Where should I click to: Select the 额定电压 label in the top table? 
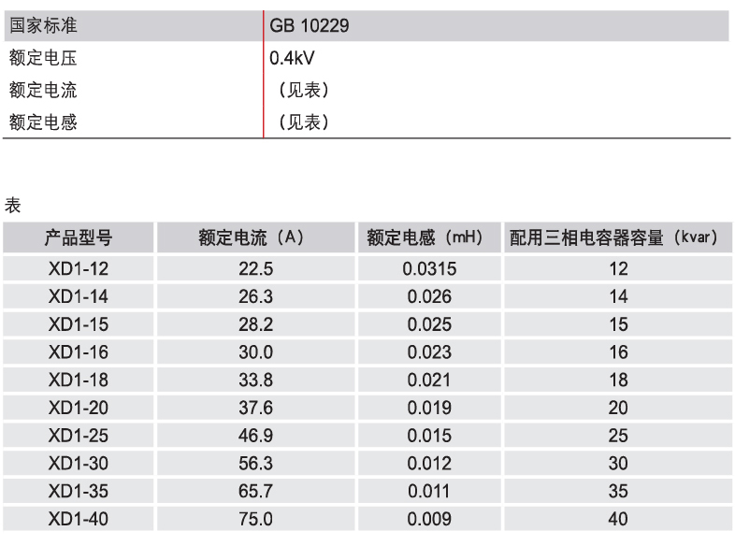(x=42, y=58)
